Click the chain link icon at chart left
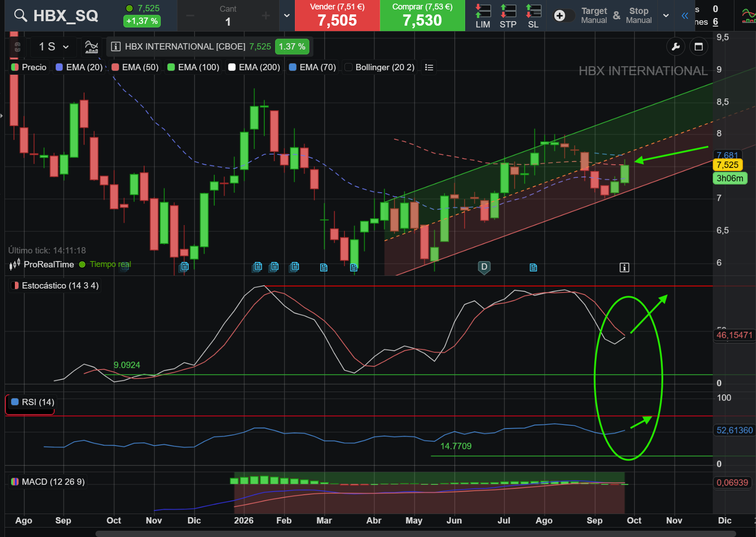 18,47
